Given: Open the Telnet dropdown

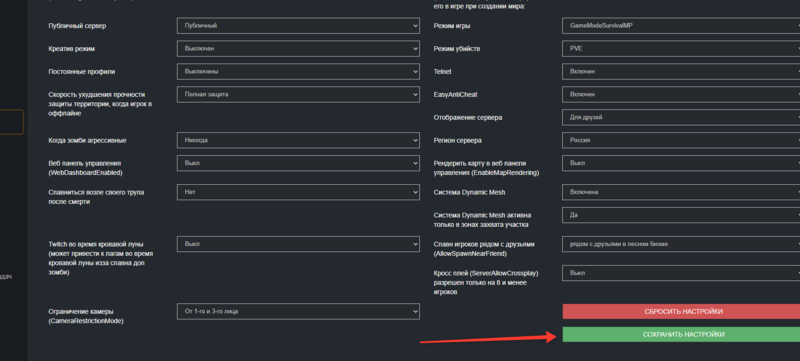Looking at the screenshot, I should click(x=681, y=71).
